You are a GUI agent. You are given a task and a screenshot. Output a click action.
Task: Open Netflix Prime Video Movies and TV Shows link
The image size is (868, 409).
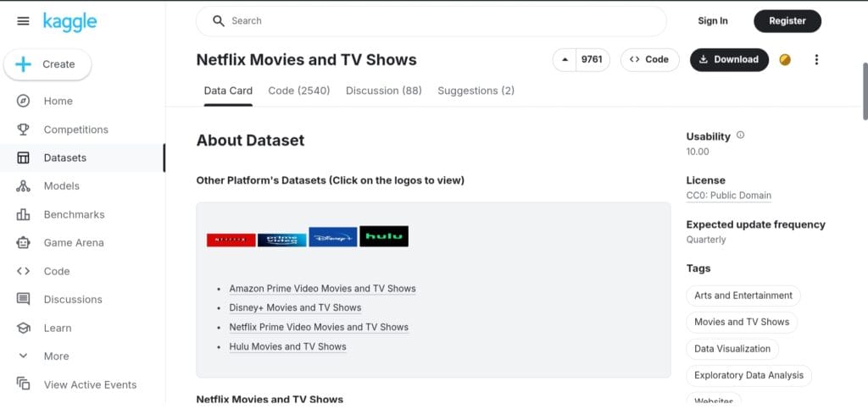coord(319,327)
